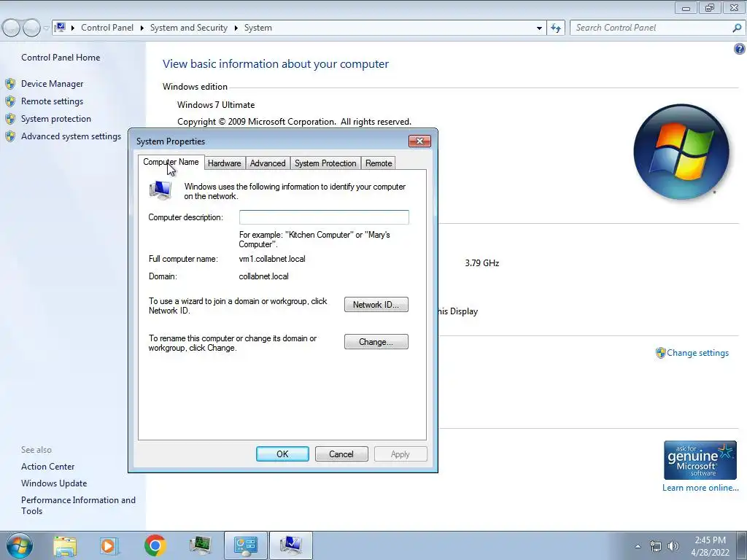Open the recent pages dropdown arrow

(46, 28)
